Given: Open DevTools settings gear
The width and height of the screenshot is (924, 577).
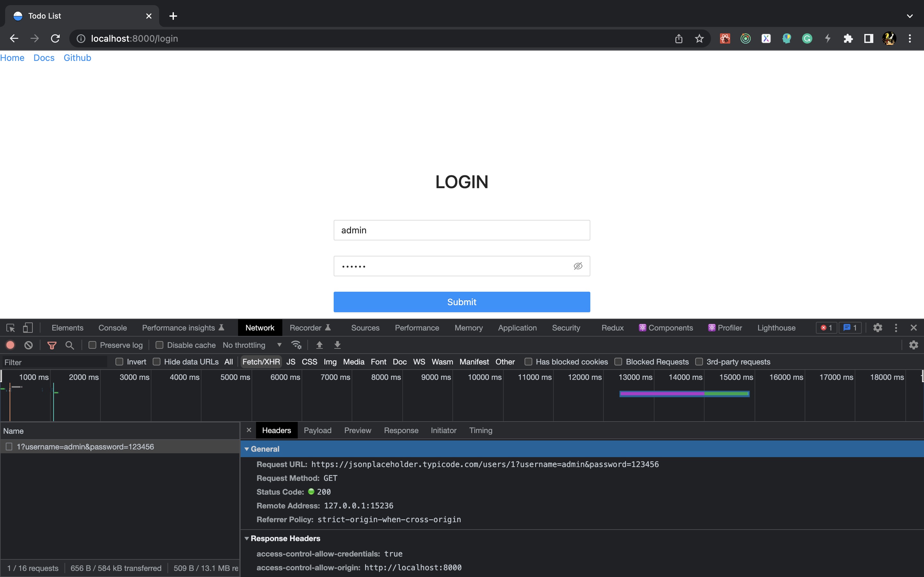Looking at the screenshot, I should pyautogui.click(x=877, y=328).
